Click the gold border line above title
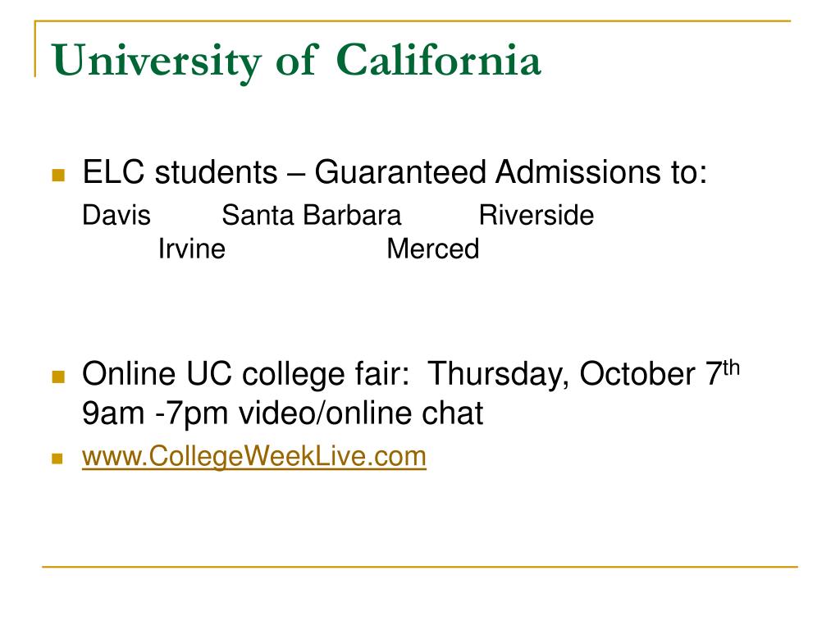 [413, 21]
